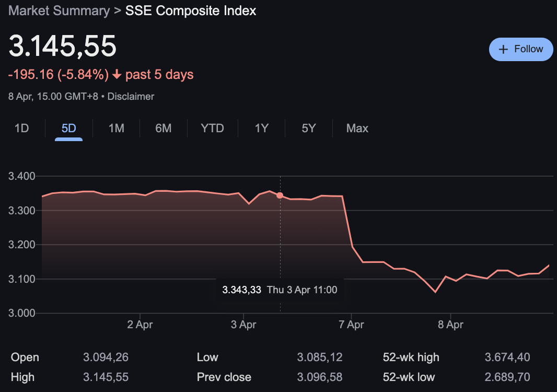557x392 pixels.
Task: Click the current price 3.145,55
Action: pos(63,46)
